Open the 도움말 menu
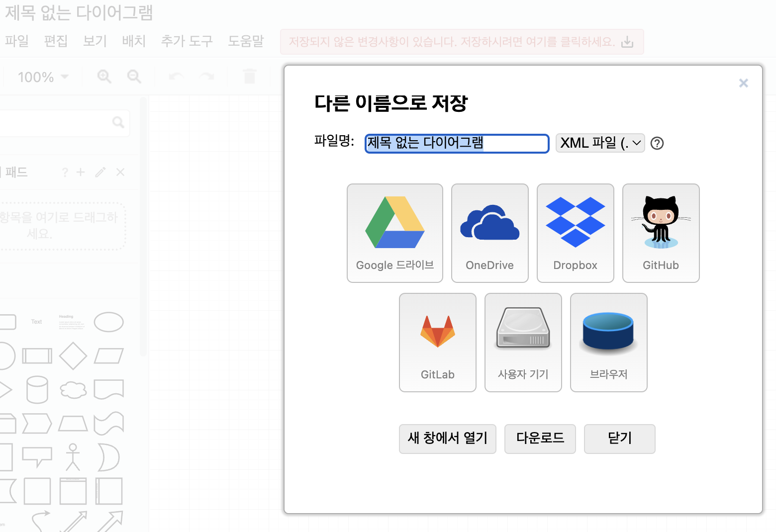This screenshot has height=532, width=776. (x=246, y=41)
